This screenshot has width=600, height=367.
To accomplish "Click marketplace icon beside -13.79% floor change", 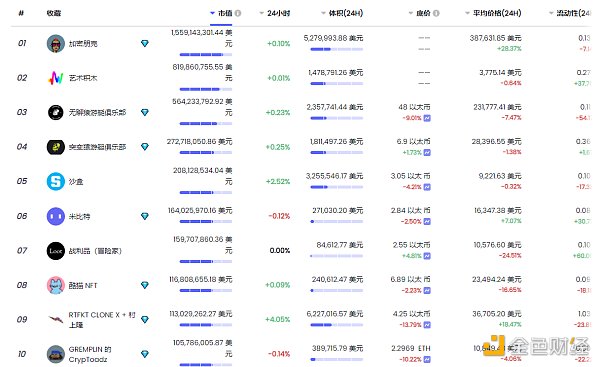I will 427,325.
